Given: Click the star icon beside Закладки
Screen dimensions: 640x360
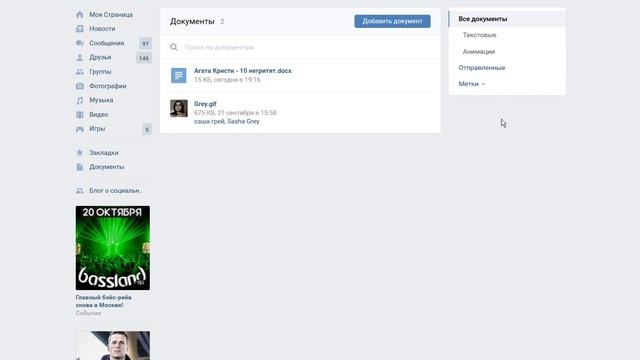Looking at the screenshot, I should click(80, 153).
